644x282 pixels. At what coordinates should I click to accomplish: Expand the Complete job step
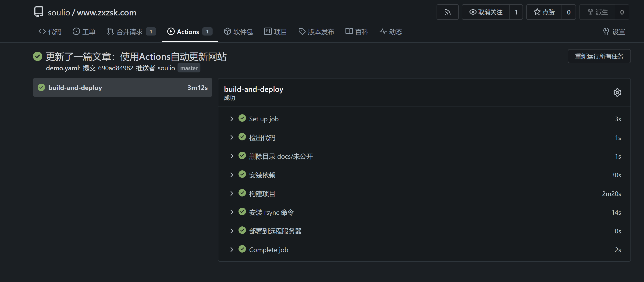pyautogui.click(x=232, y=250)
